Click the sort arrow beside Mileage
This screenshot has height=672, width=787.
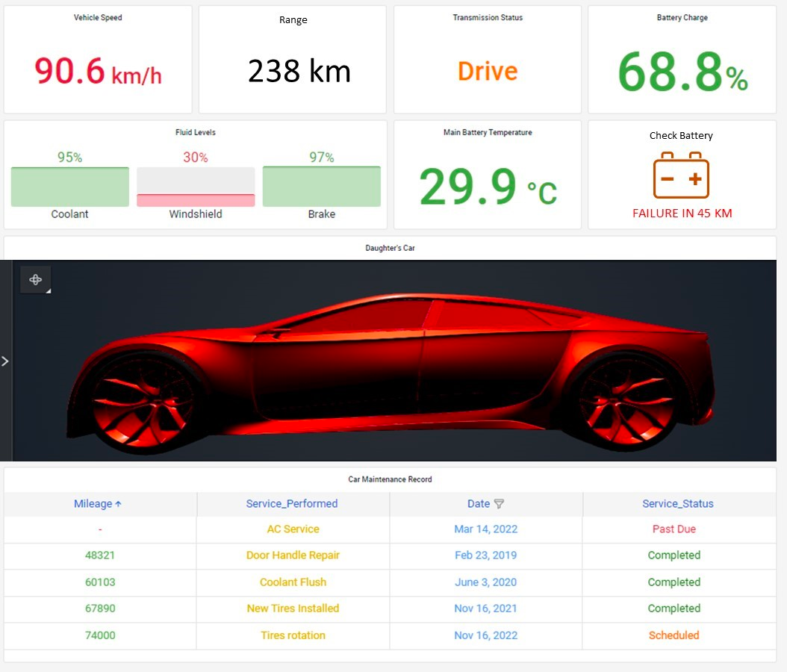point(118,504)
